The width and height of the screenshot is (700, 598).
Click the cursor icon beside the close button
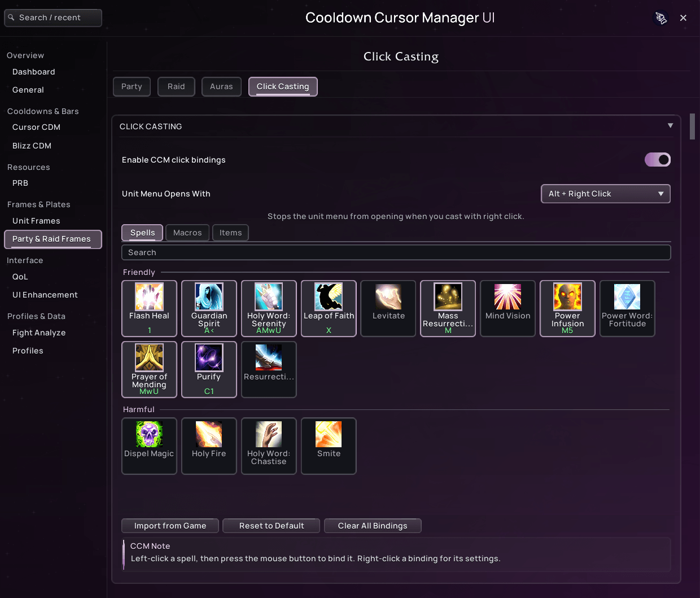click(x=661, y=18)
